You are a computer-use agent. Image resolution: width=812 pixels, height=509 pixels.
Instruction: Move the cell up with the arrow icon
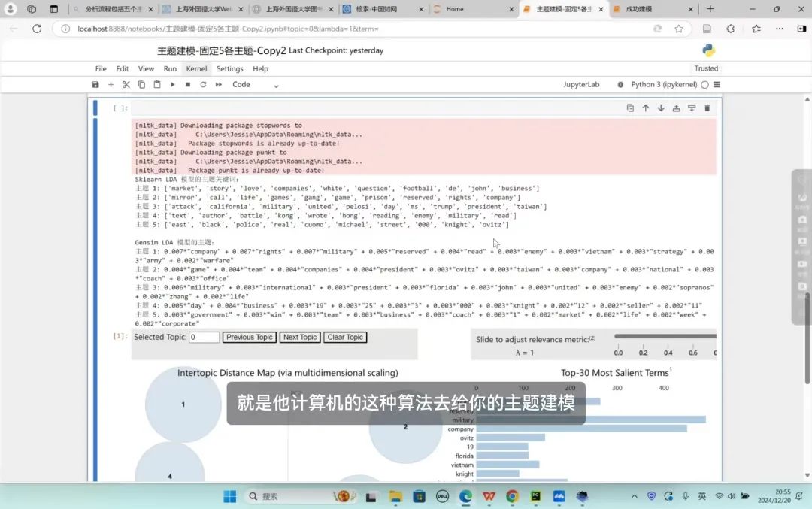pyautogui.click(x=645, y=108)
